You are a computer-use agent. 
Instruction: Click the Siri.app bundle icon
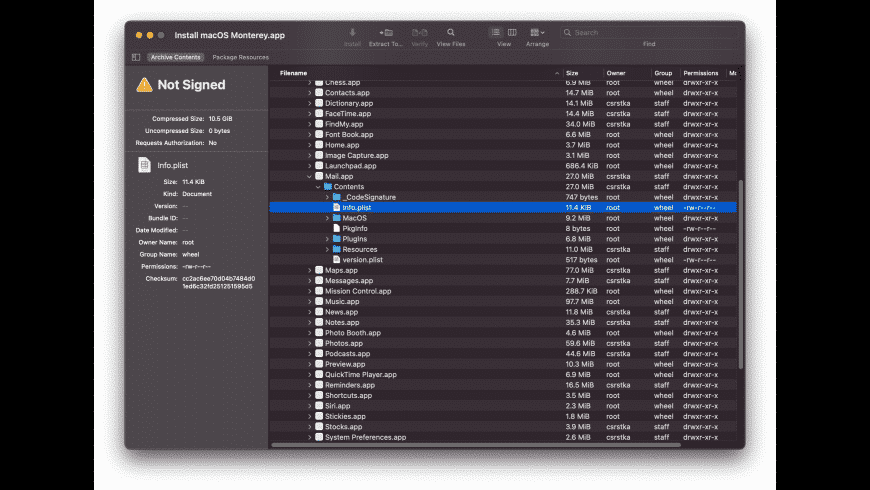(319, 406)
